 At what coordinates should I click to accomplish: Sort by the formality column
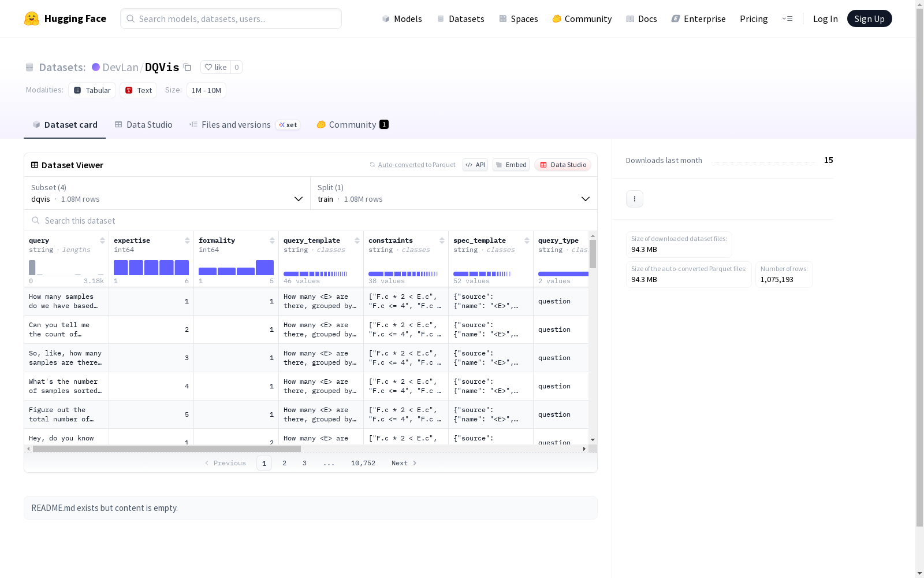(x=272, y=240)
